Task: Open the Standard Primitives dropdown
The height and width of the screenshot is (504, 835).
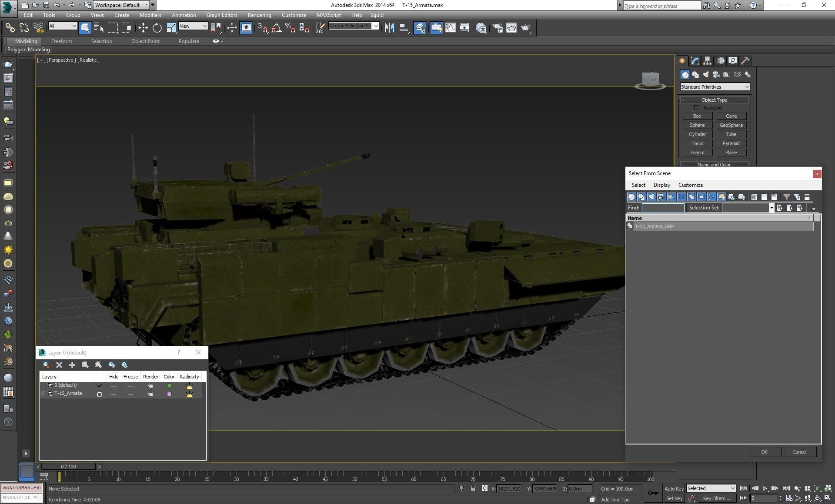Action: (715, 87)
